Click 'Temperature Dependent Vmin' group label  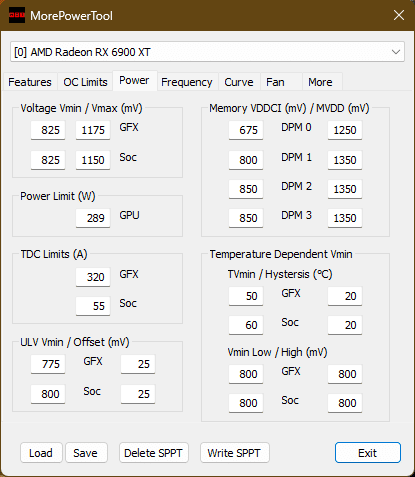(x=281, y=254)
